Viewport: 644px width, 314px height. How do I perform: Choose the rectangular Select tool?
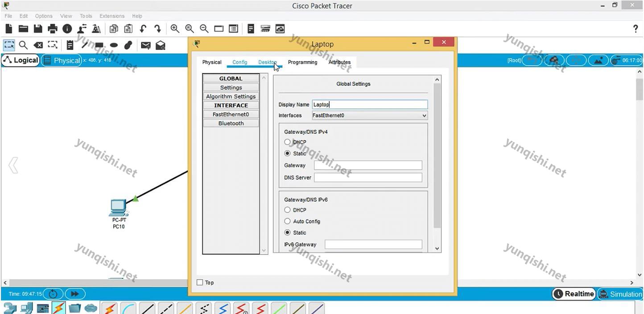(9, 45)
